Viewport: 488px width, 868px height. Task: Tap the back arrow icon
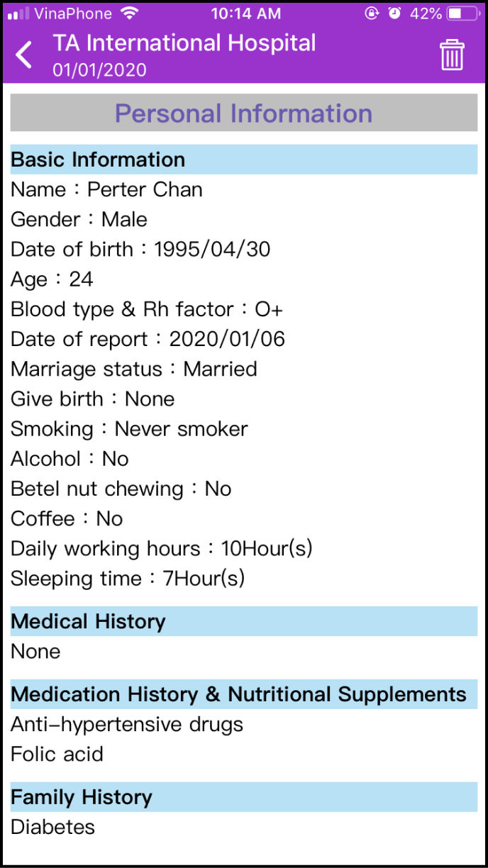pos(24,55)
